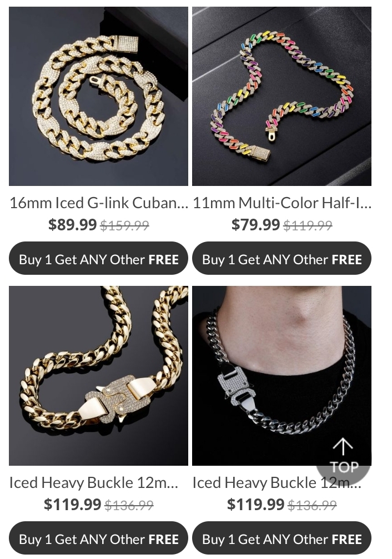Click Buy 1 Get FREE under silver buckle chain
This screenshot has height=559, width=392.
[x=282, y=538]
